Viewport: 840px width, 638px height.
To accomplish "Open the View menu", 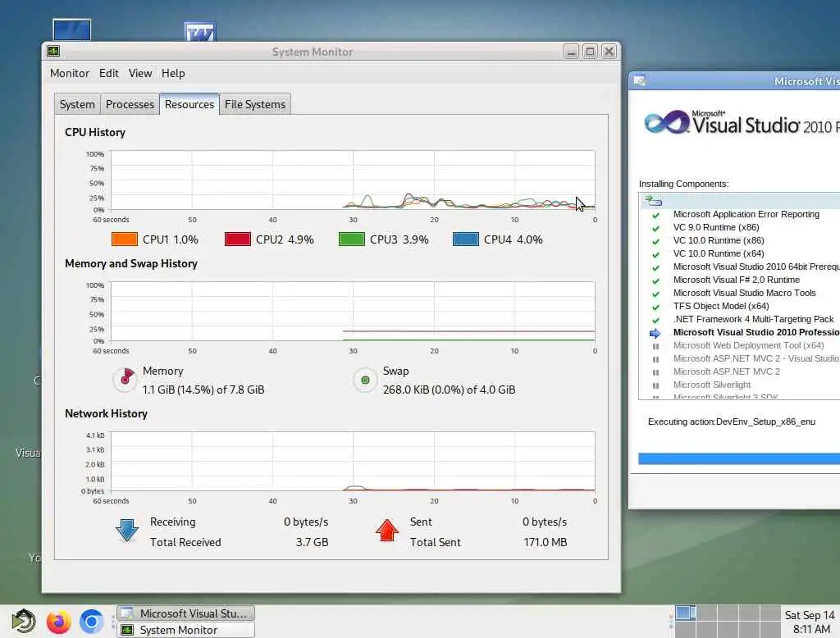I will tap(139, 73).
